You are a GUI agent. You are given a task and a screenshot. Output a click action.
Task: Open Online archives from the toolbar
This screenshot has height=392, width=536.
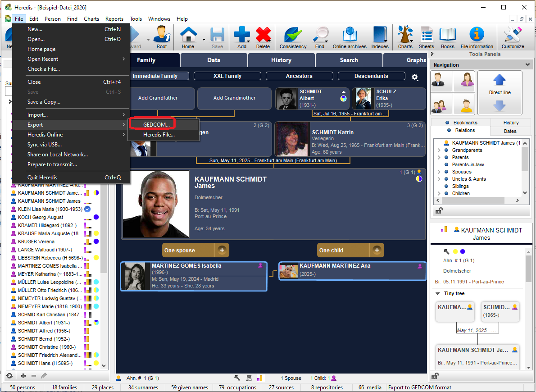pos(350,36)
